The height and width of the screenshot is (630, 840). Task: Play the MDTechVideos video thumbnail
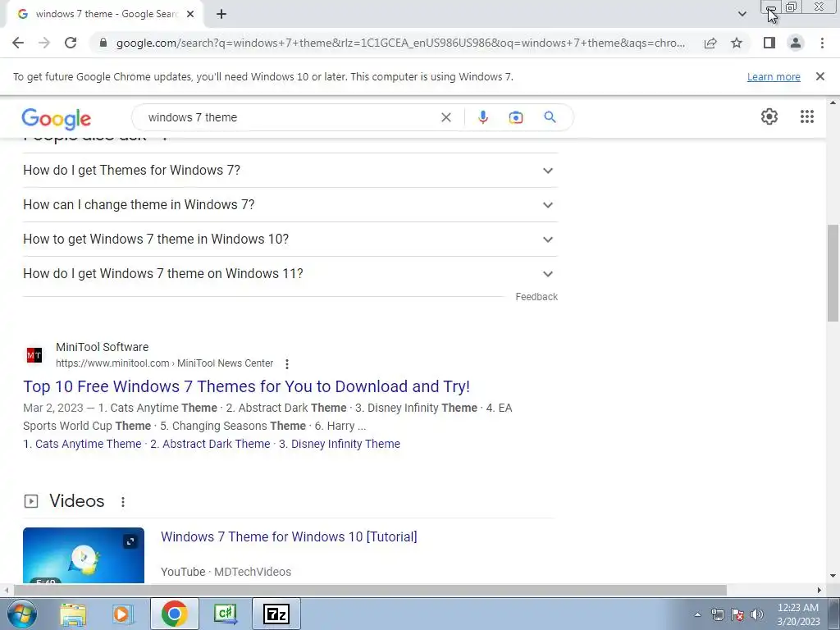(84, 555)
